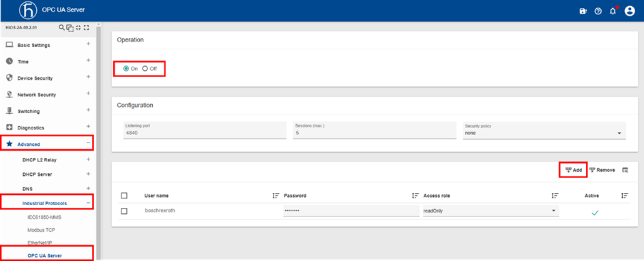Click the clock icon beside Time

click(x=10, y=61)
